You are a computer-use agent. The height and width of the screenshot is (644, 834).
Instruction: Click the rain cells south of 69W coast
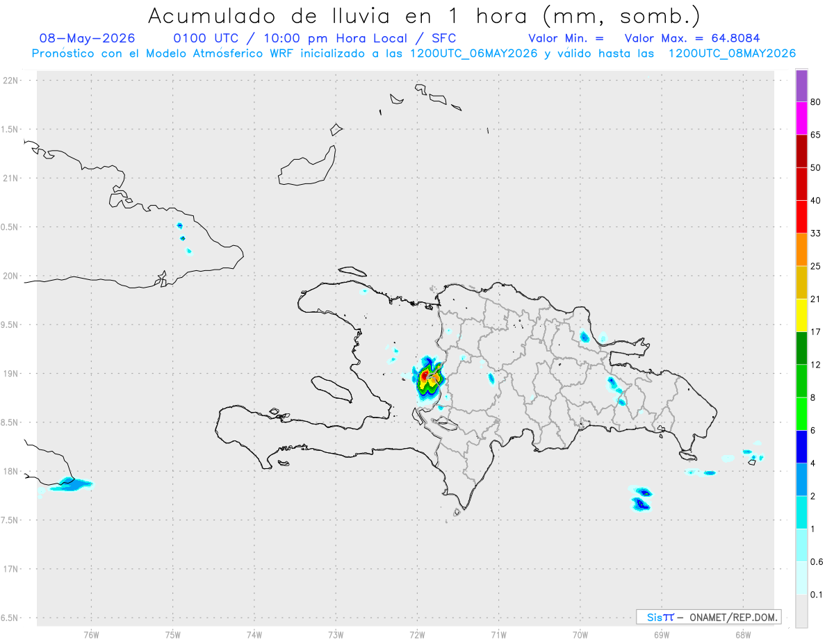tap(641, 498)
